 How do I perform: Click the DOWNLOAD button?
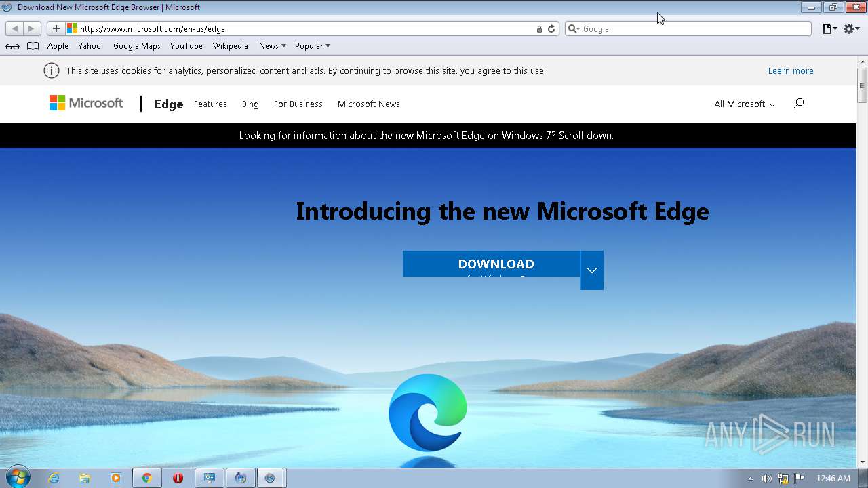[x=492, y=264]
